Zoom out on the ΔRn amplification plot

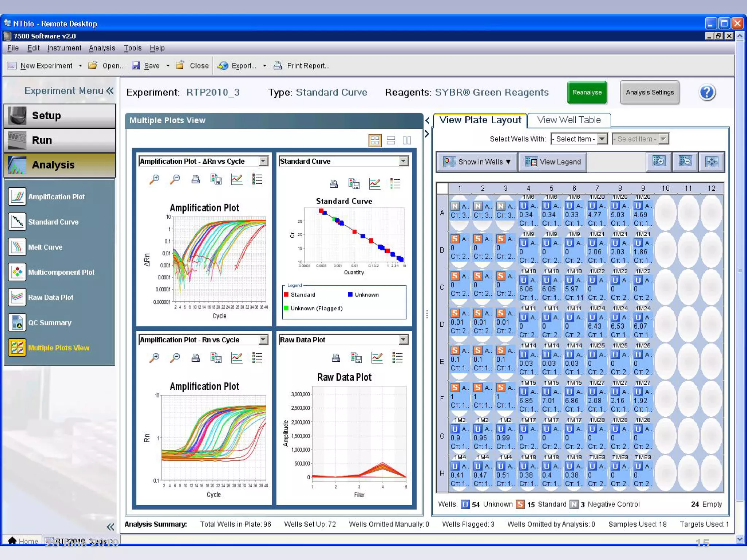[x=175, y=179]
